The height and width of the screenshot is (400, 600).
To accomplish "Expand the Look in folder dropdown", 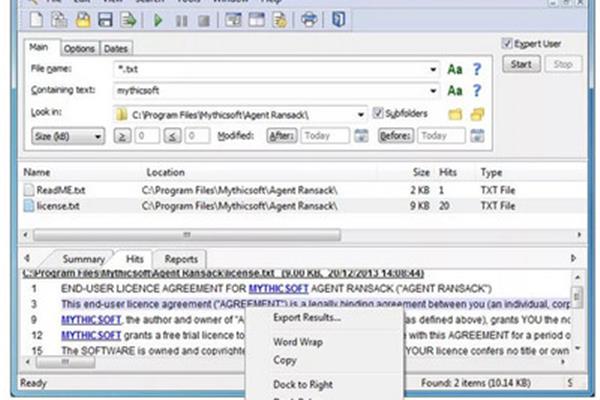I will (x=360, y=114).
